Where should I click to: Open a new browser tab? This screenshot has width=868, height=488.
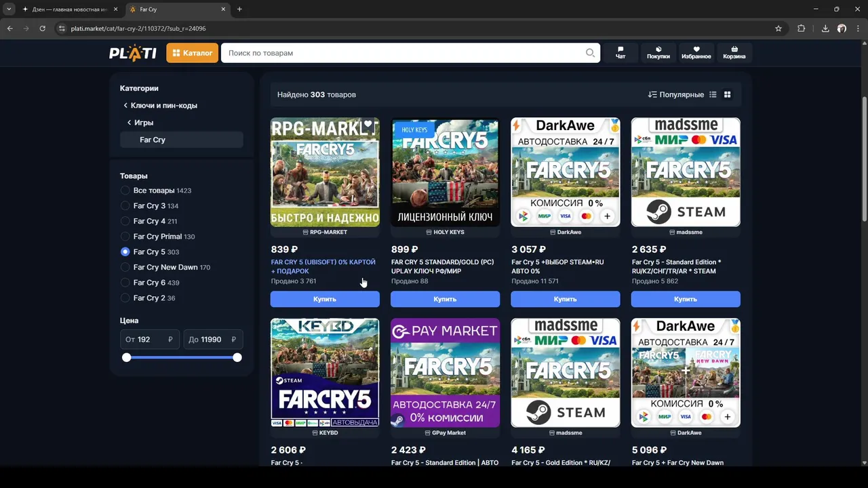[x=239, y=9]
